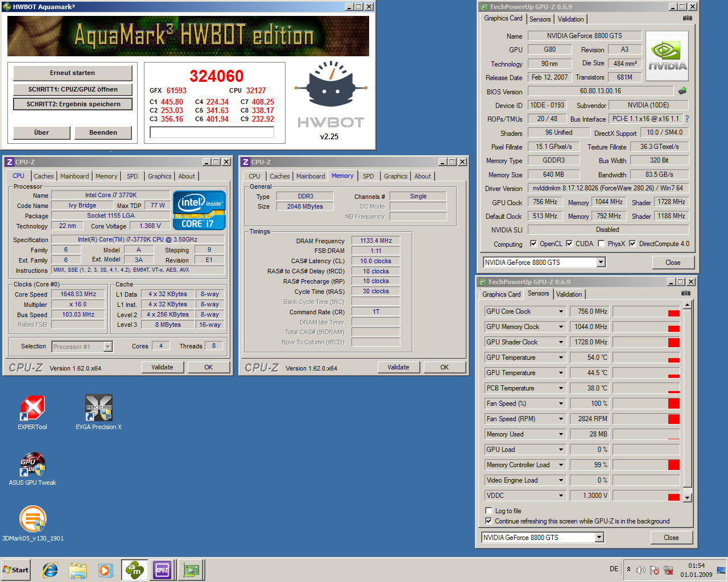Click the GPU Core Clock sensor graph
Image resolution: width=728 pixels, height=582 pixels.
coord(646,311)
